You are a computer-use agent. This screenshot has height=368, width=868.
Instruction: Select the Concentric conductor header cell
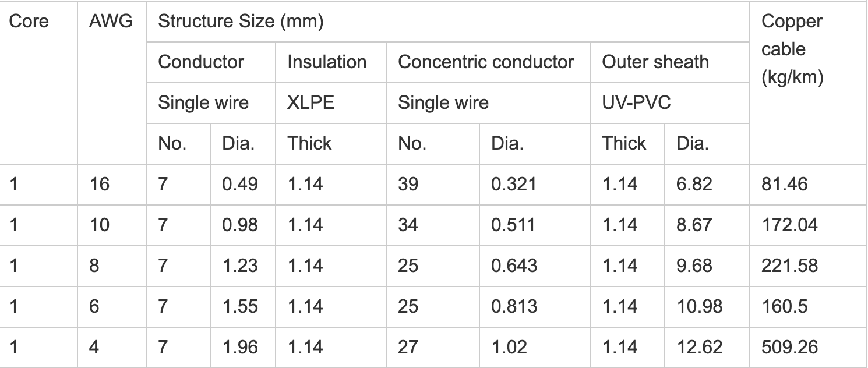pos(486,62)
